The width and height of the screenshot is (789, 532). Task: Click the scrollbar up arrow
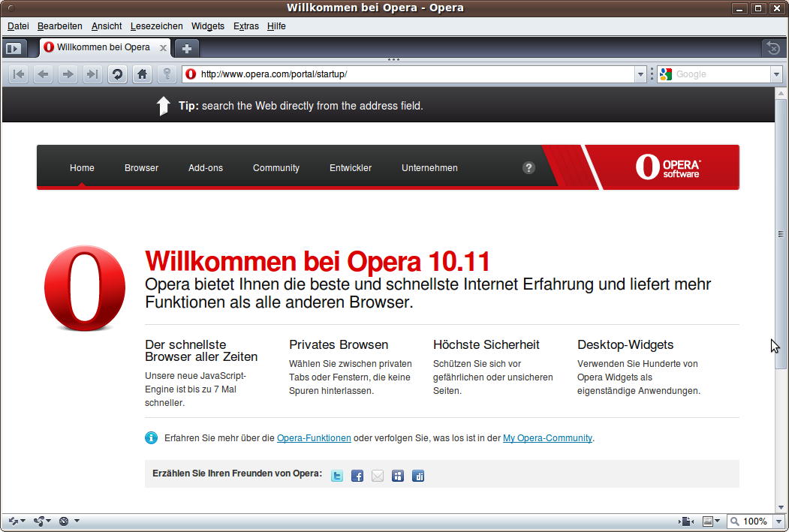tap(781, 94)
